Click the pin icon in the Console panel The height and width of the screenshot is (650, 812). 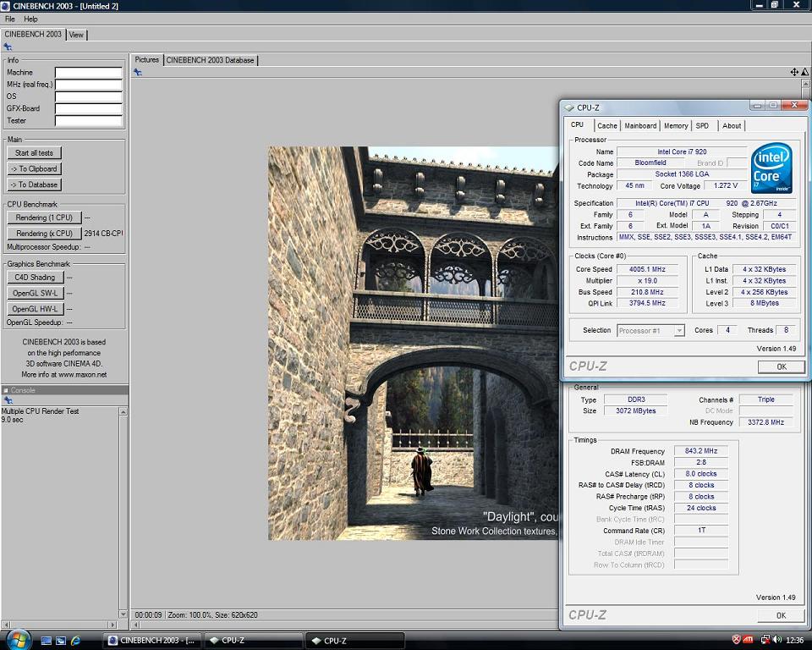[8, 400]
